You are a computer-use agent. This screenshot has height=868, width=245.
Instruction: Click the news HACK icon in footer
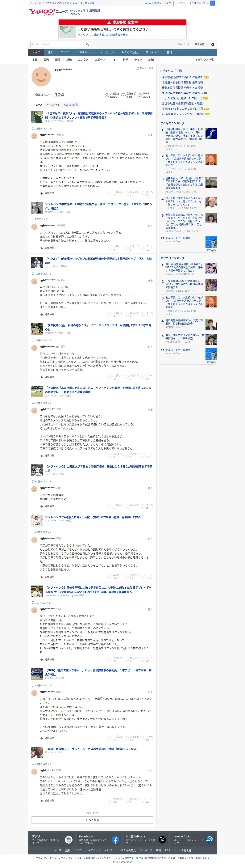(x=209, y=840)
